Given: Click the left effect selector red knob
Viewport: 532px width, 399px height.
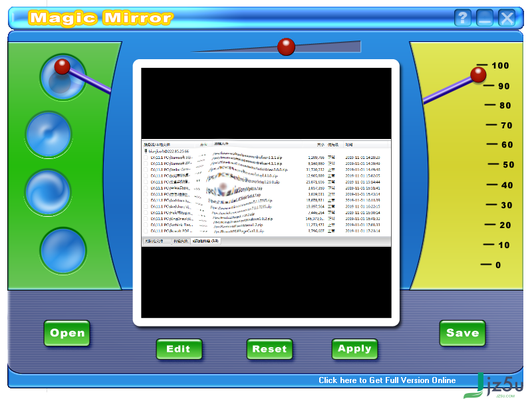Looking at the screenshot, I should 62,66.
